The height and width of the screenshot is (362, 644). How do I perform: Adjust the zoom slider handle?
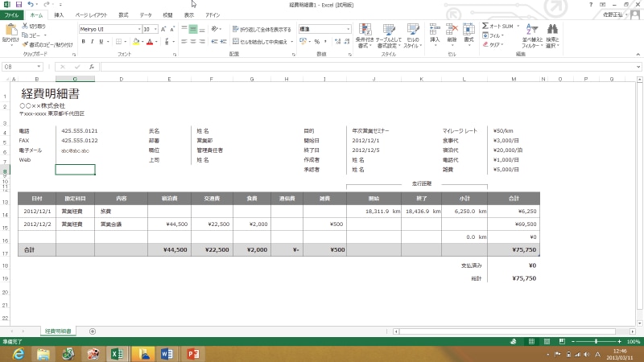click(x=596, y=341)
